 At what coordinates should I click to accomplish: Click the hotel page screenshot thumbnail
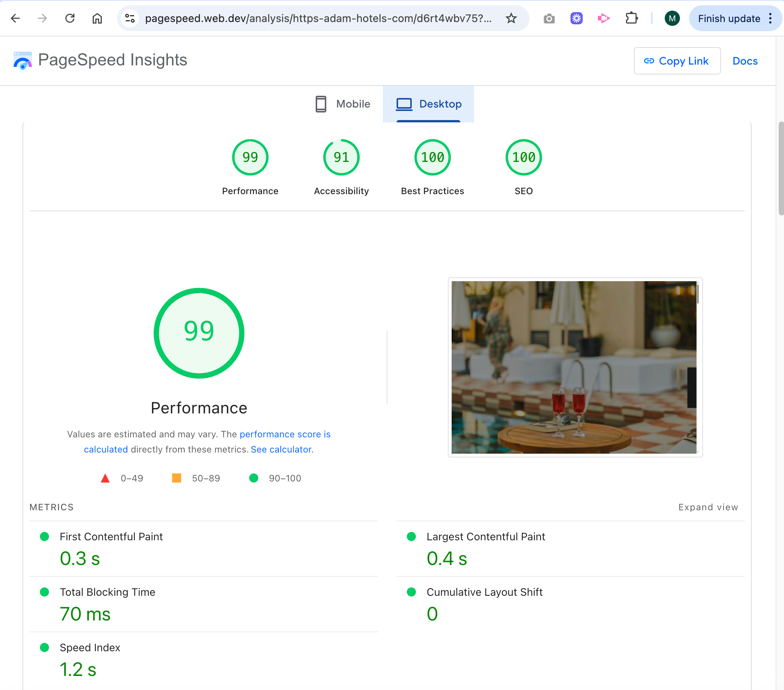click(575, 367)
